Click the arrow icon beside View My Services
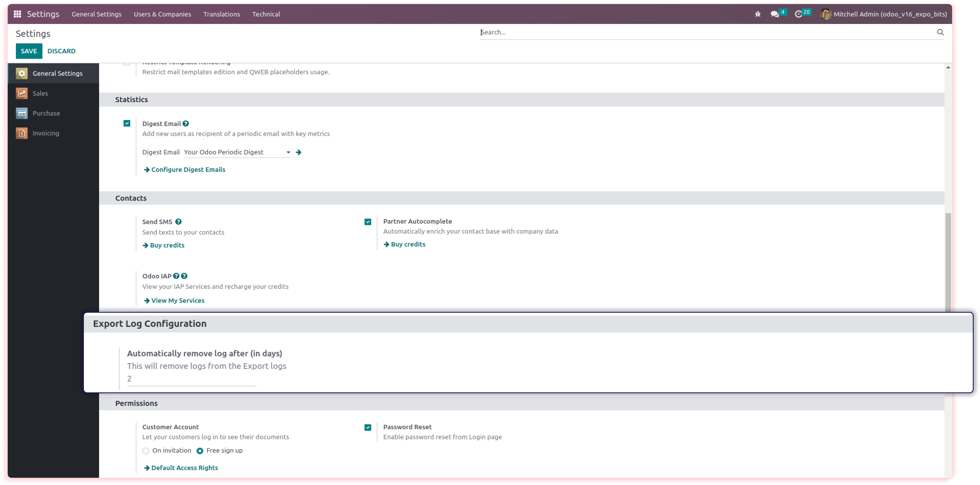980x485 pixels. 147,301
